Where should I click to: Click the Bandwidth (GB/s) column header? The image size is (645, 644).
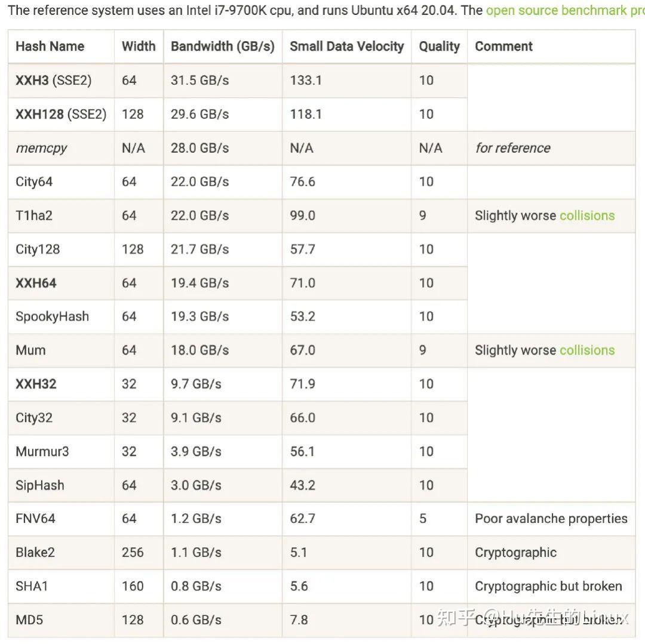coord(222,47)
